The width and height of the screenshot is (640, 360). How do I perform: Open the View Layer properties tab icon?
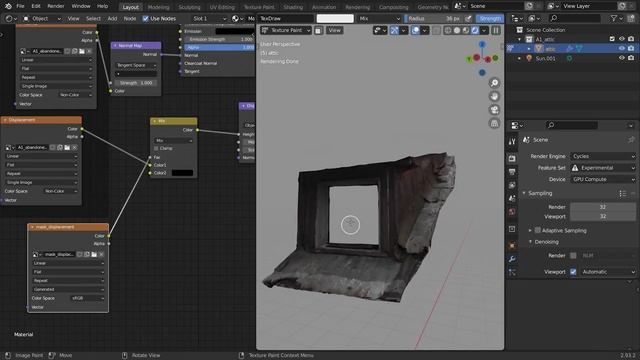(x=512, y=185)
